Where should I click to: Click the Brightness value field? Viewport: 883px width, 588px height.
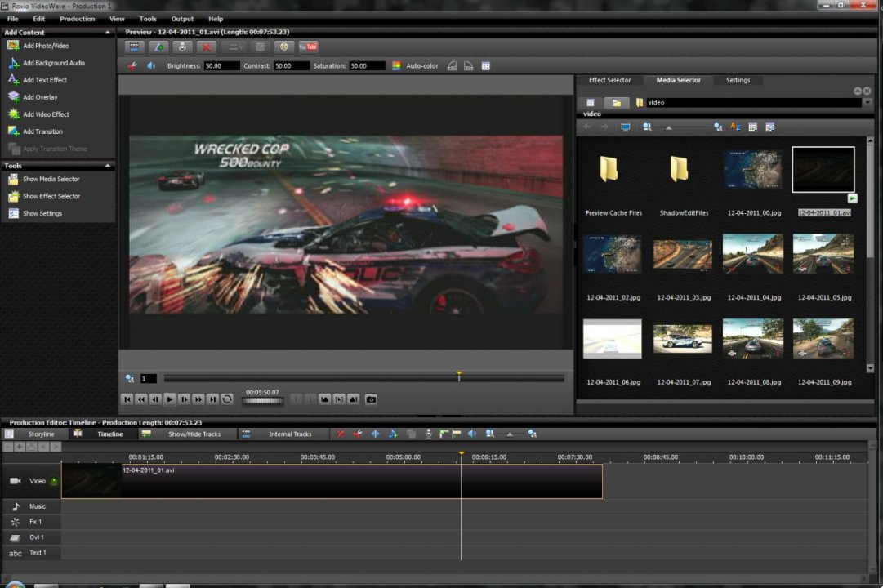[221, 66]
